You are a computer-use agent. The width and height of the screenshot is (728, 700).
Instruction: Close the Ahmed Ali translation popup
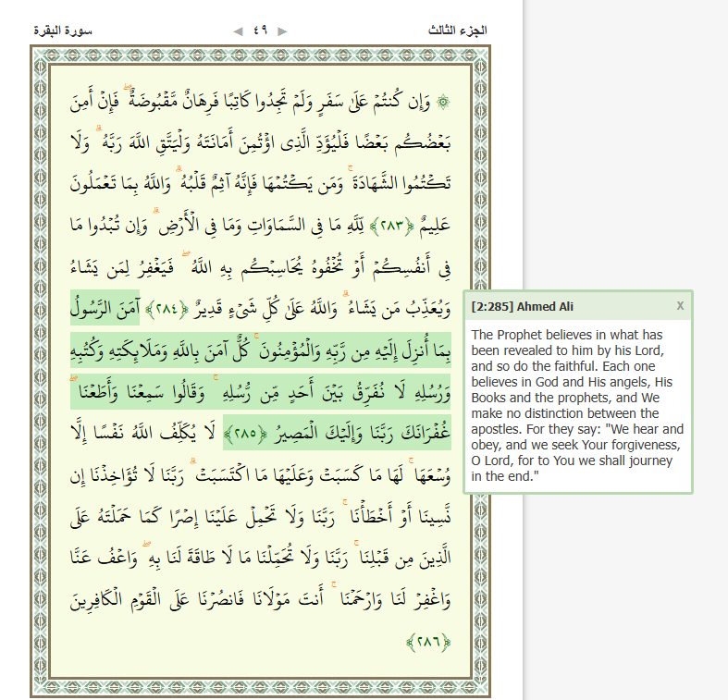(x=680, y=305)
